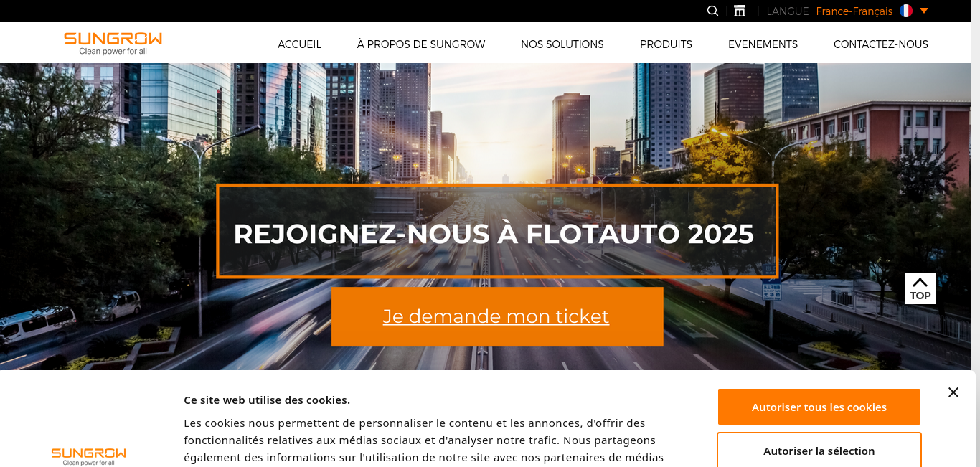The image size is (980, 467).
Task: Expand the PRODUITS menu
Action: (x=666, y=44)
